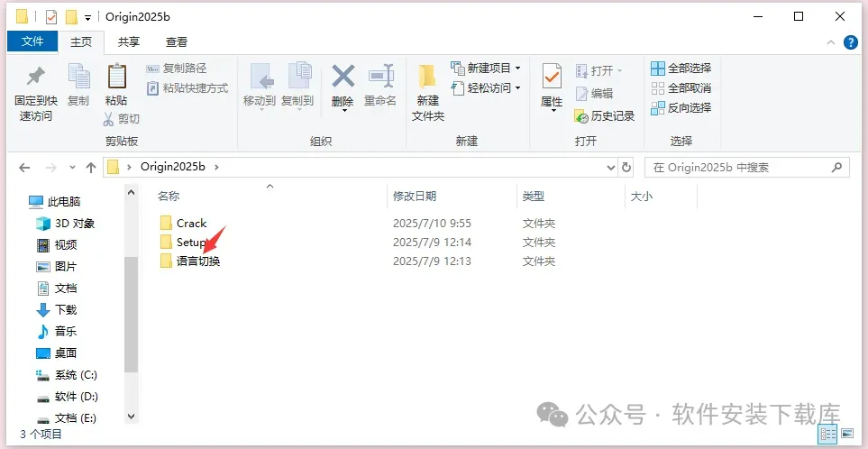This screenshot has width=868, height=449.
Task: Click the 在 Origin2025b 中搜索 search box
Action: [x=746, y=167]
